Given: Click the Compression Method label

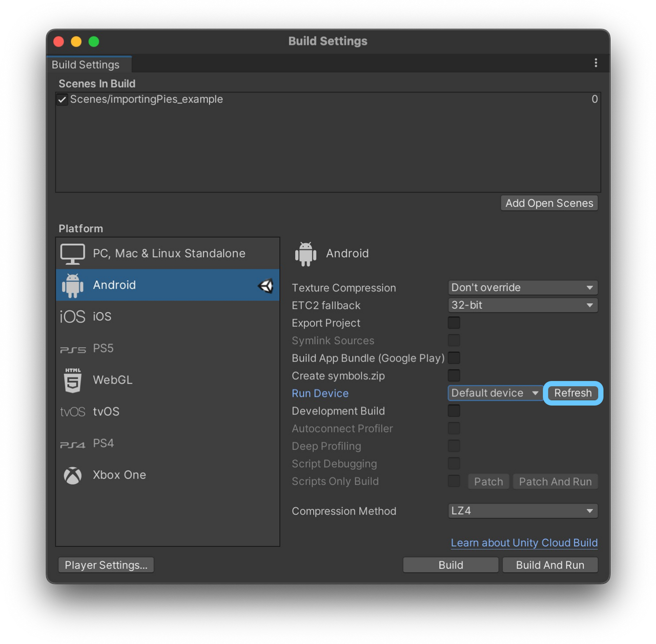Looking at the screenshot, I should pyautogui.click(x=344, y=511).
